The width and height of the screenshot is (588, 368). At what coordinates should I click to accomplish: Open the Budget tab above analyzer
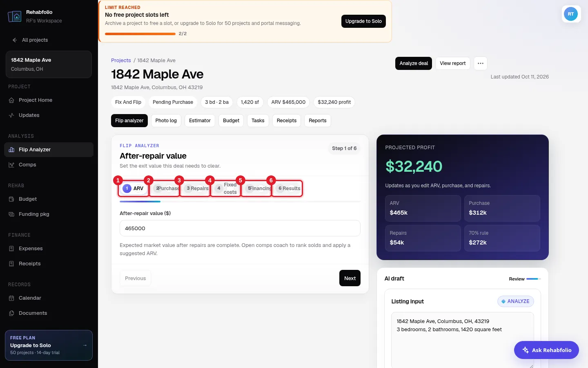[x=231, y=121]
